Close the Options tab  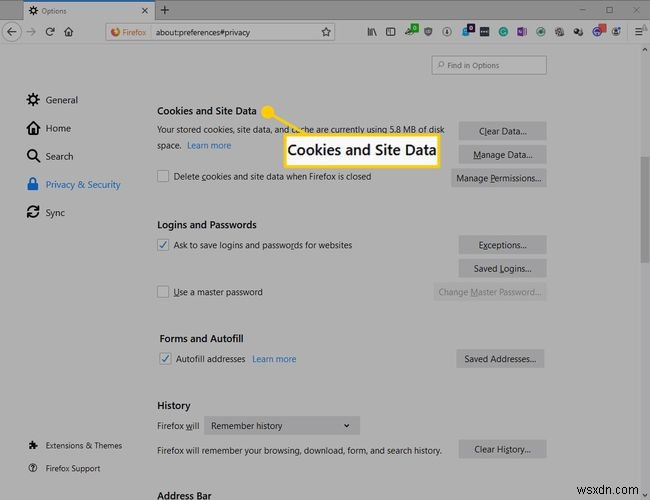tap(145, 11)
